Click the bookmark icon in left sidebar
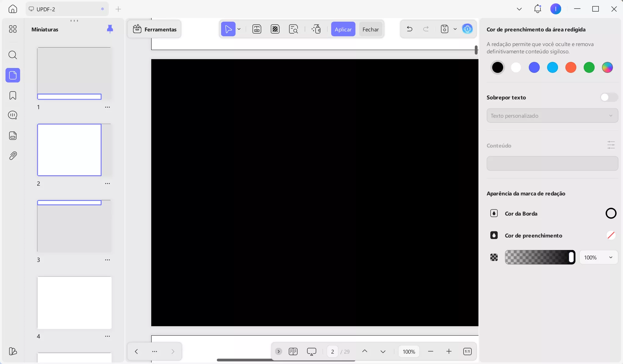Screen dimensions: 623x364 13,95
